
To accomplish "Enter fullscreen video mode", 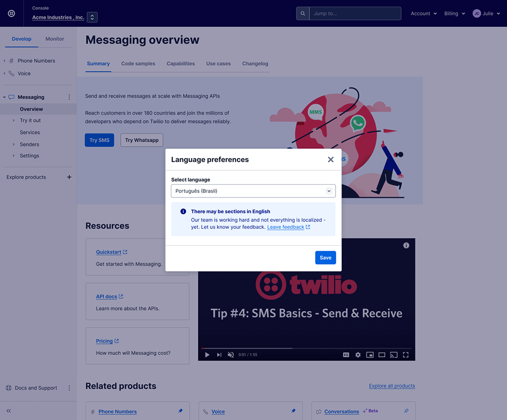I will point(406,355).
